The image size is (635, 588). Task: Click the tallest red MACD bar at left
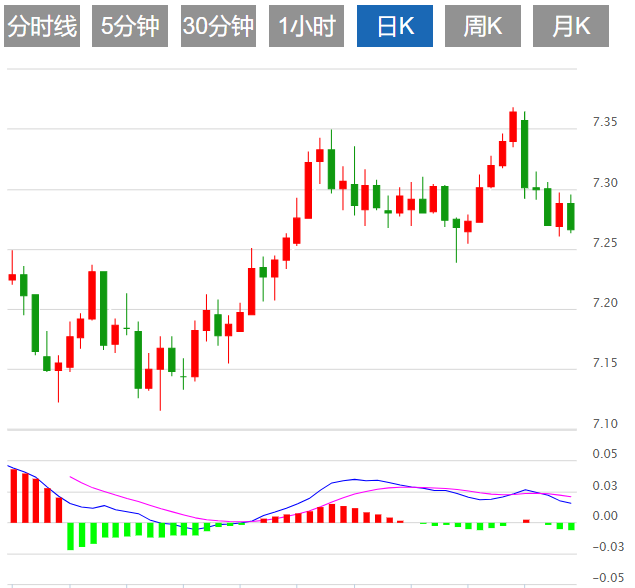(x=14, y=496)
